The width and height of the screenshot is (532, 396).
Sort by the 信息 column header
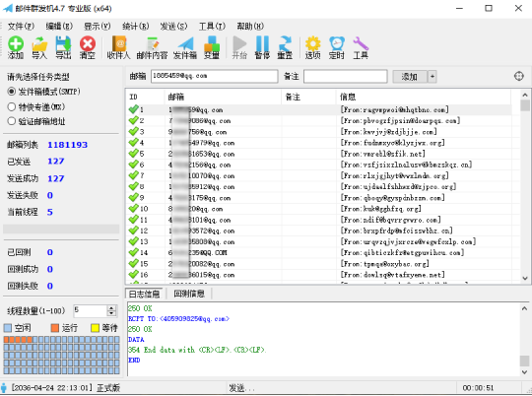click(424, 98)
